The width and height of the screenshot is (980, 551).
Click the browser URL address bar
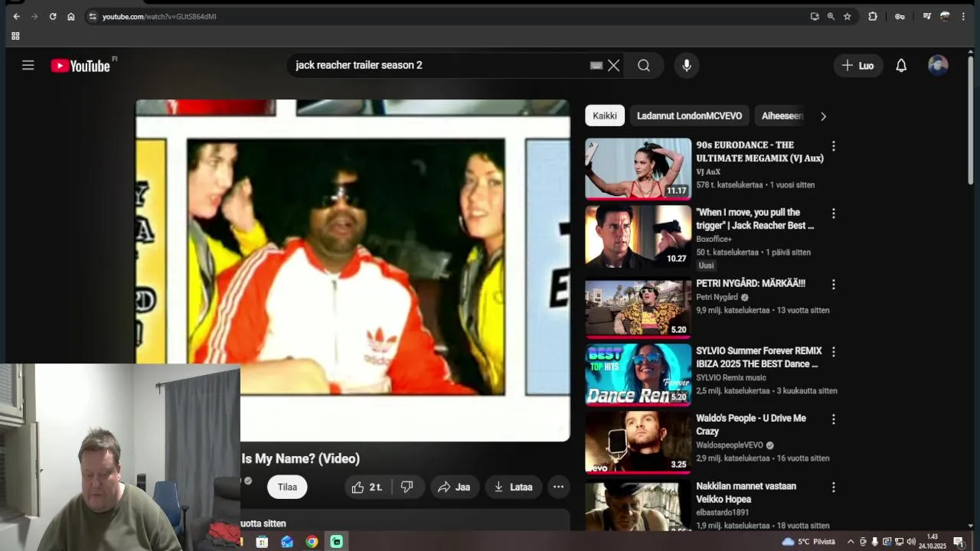(444, 16)
